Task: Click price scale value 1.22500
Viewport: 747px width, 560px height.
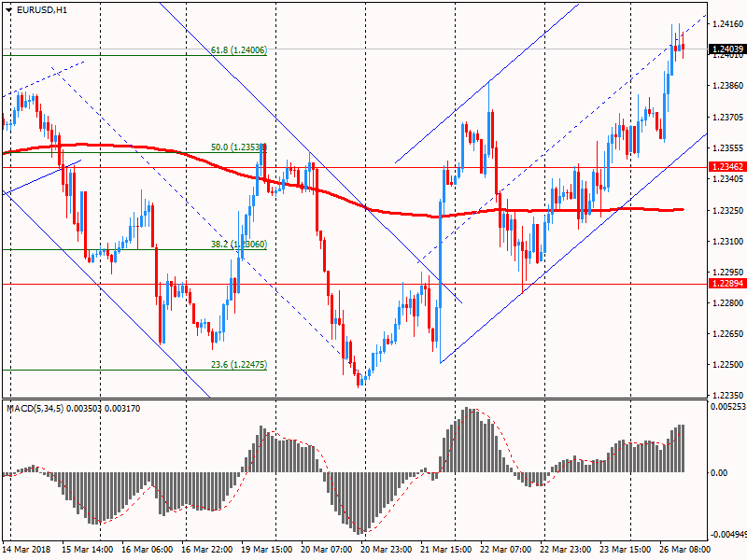Action: (728, 365)
